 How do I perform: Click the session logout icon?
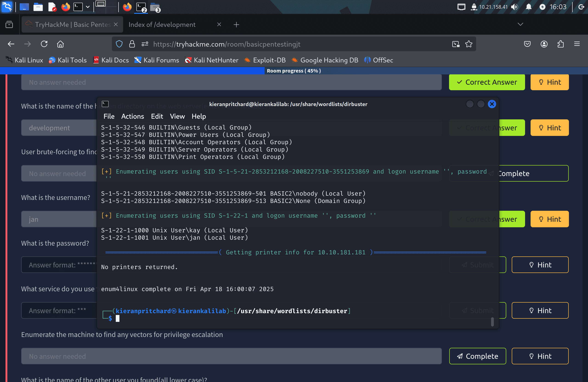[582, 7]
